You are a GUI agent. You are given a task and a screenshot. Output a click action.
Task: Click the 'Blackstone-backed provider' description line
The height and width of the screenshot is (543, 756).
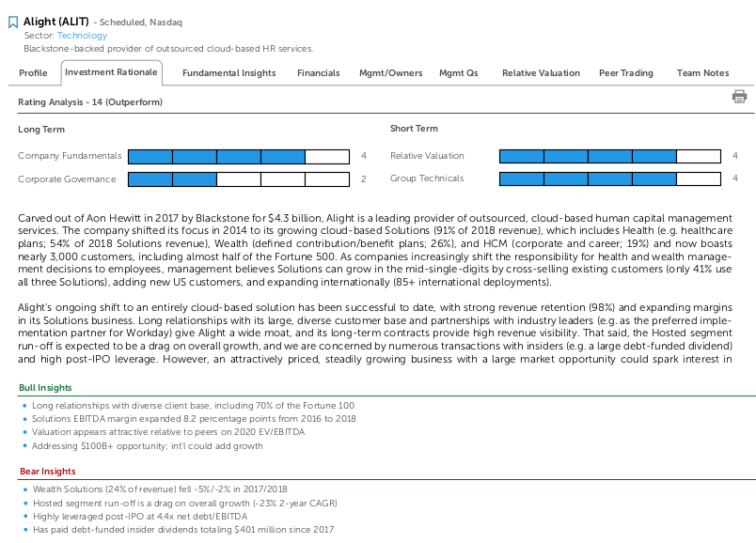(x=168, y=49)
